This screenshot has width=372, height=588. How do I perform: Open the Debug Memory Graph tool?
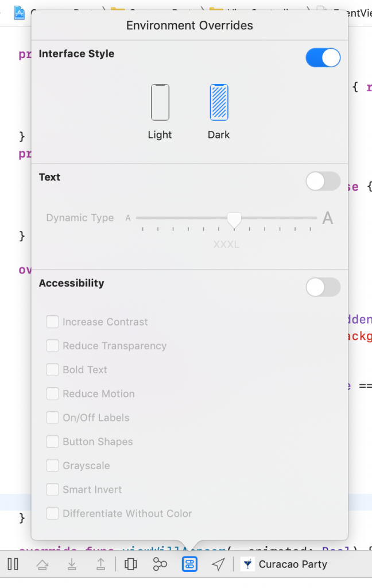click(x=160, y=564)
